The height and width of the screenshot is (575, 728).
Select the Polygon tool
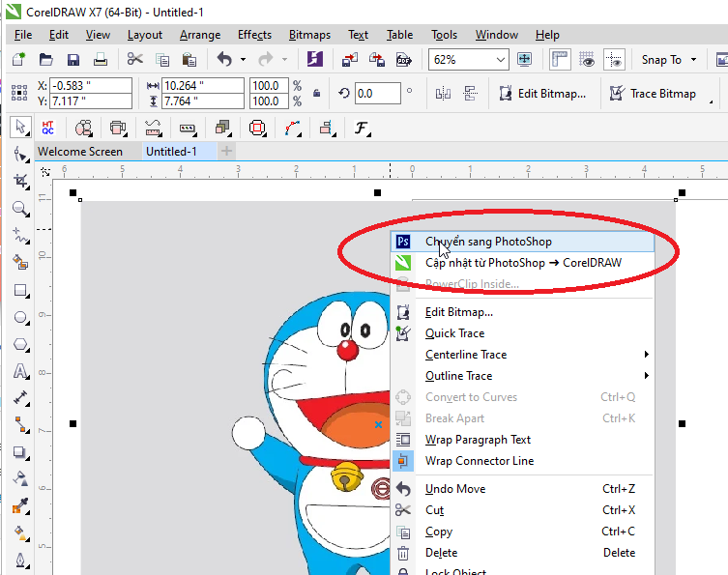tap(20, 345)
